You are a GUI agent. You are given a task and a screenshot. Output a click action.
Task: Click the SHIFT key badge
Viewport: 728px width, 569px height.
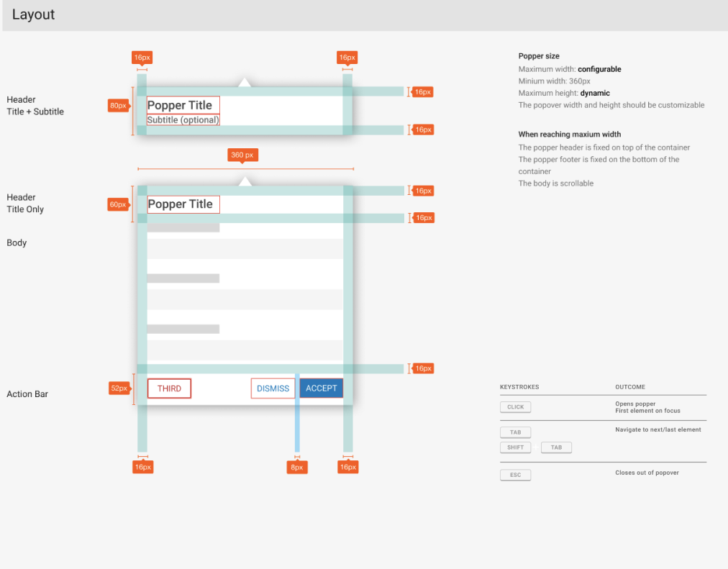click(x=515, y=447)
